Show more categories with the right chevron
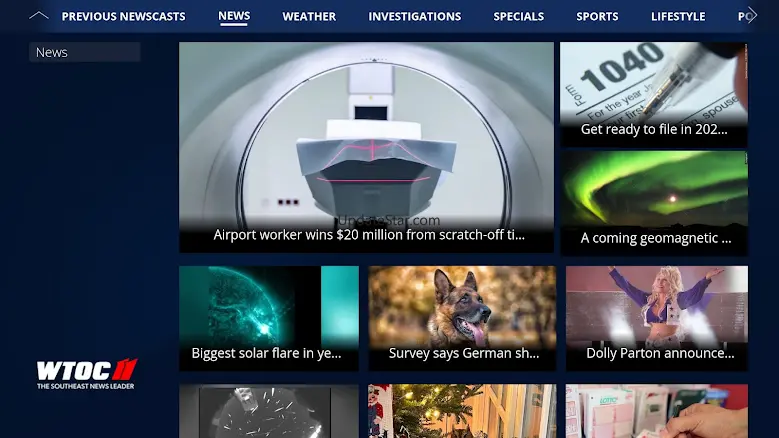 tap(752, 16)
